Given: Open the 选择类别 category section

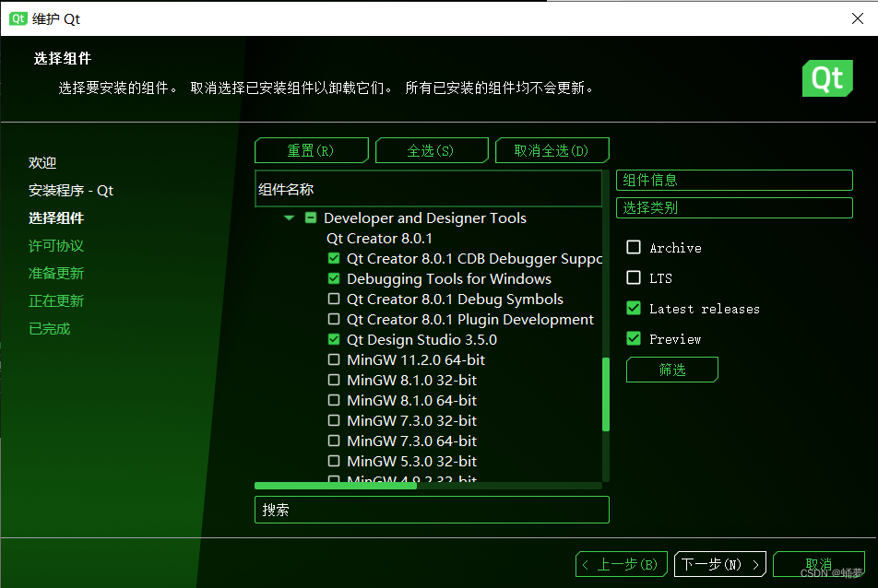Looking at the screenshot, I should point(734,208).
